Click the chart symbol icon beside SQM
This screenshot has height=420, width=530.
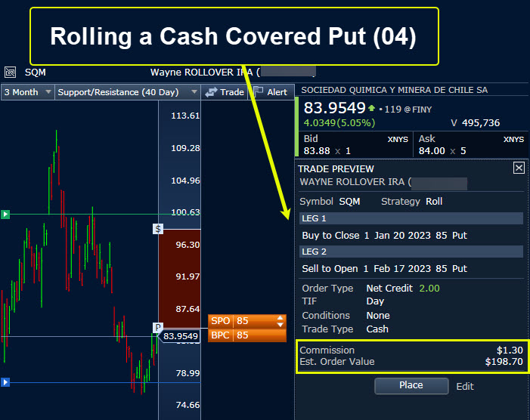[x=10, y=73]
